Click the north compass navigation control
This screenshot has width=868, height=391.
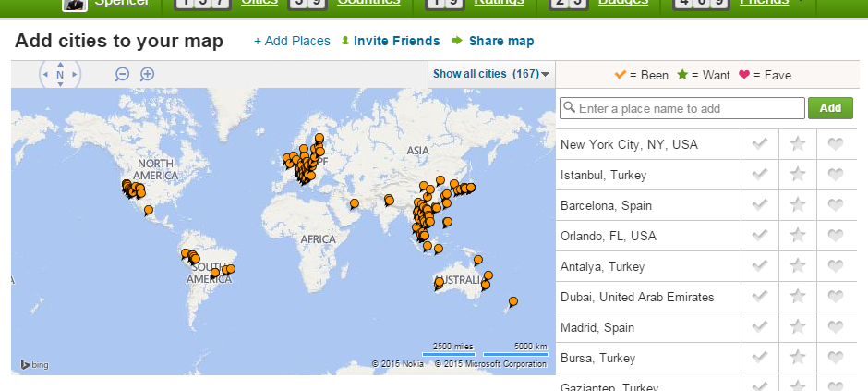tap(60, 75)
